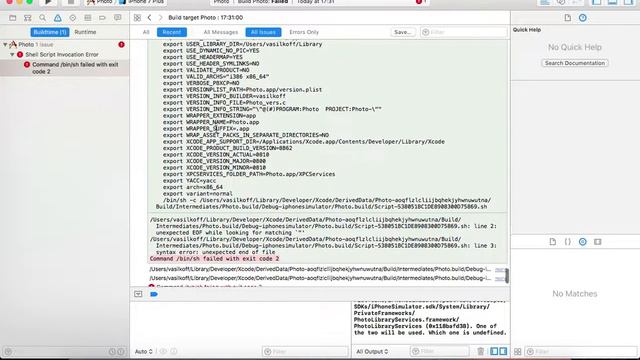Click navigator recent-files filter clock icon
Viewport: 640px width, 360px height.
coord(112,351)
